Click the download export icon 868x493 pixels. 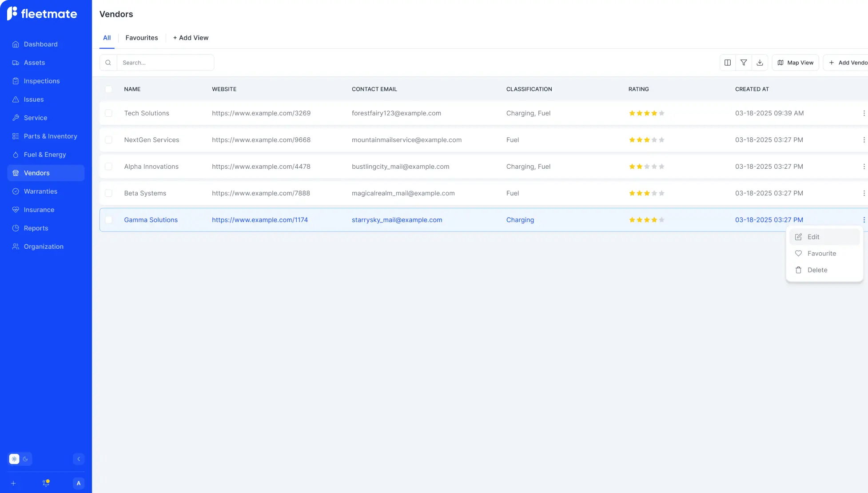(x=760, y=63)
